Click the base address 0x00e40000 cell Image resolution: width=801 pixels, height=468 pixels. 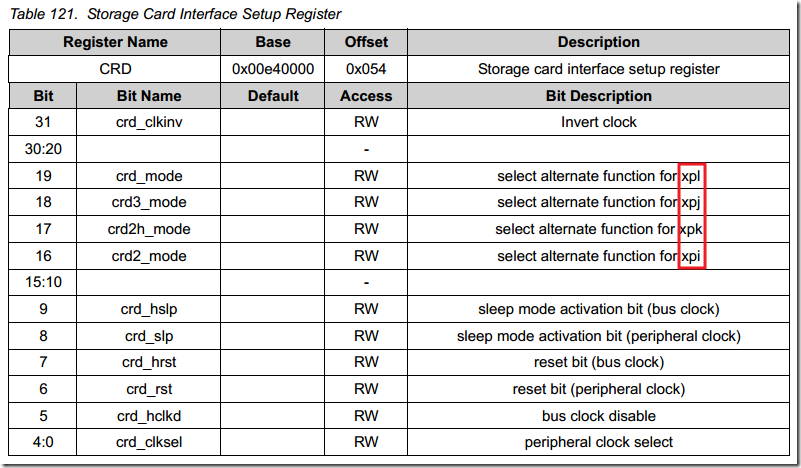tap(273, 69)
